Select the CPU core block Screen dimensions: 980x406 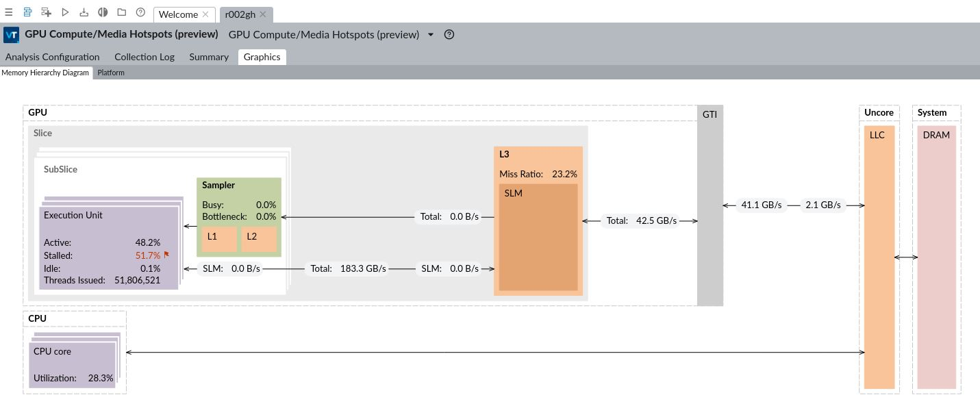coord(72,365)
